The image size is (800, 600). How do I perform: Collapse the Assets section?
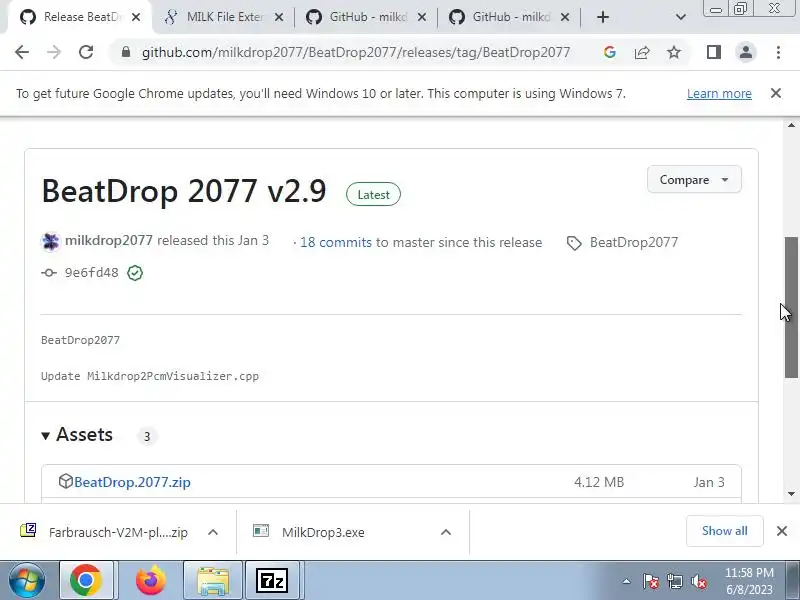click(x=77, y=435)
